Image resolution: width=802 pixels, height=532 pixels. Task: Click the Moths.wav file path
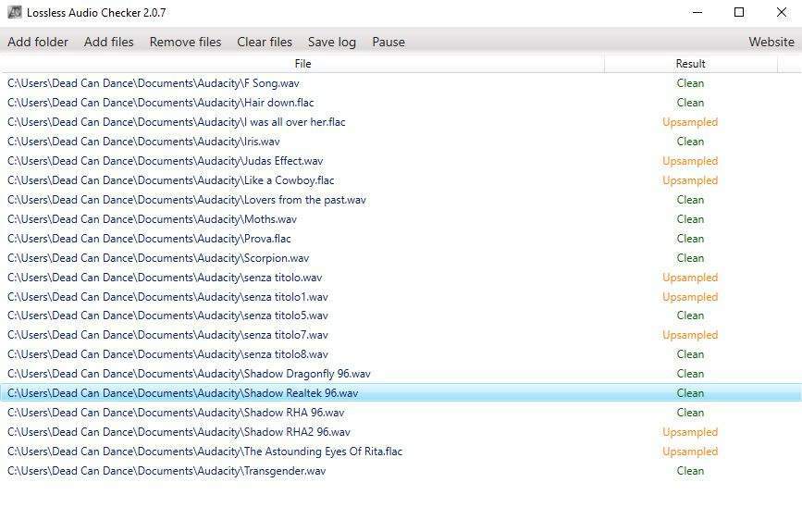tap(152, 219)
